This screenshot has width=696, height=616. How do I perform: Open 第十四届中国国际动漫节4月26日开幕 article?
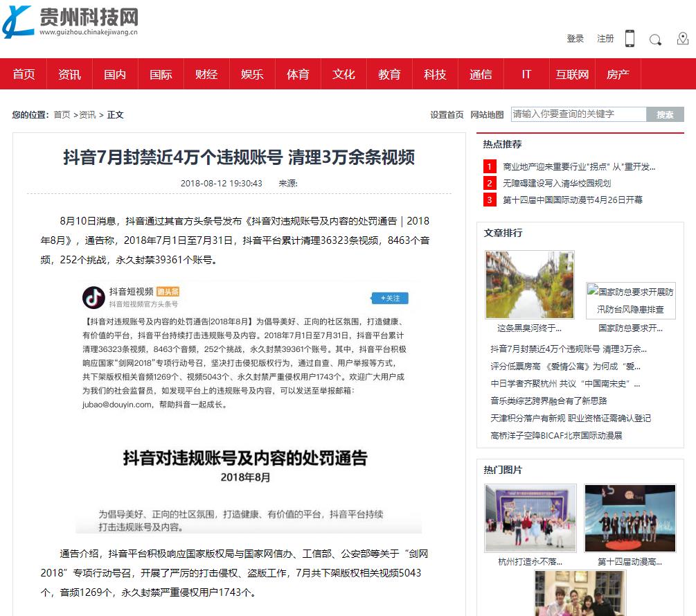(573, 200)
